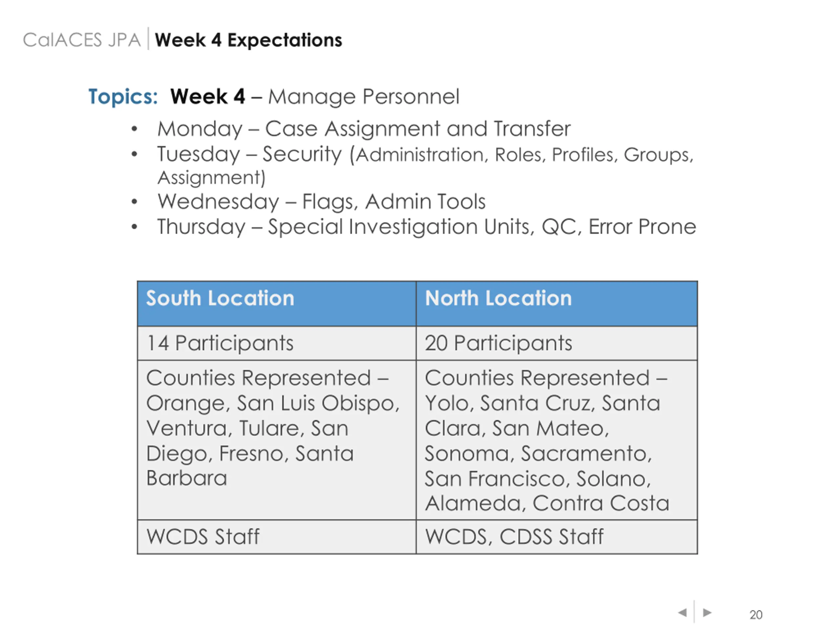The width and height of the screenshot is (840, 630).
Task: Select the blue Topics: label
Action: click(x=123, y=96)
